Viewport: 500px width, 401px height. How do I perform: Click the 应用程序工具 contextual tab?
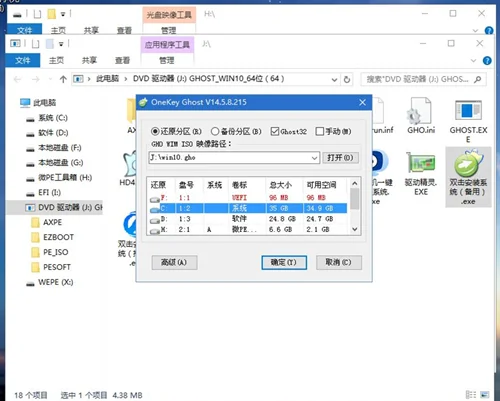tap(167, 45)
